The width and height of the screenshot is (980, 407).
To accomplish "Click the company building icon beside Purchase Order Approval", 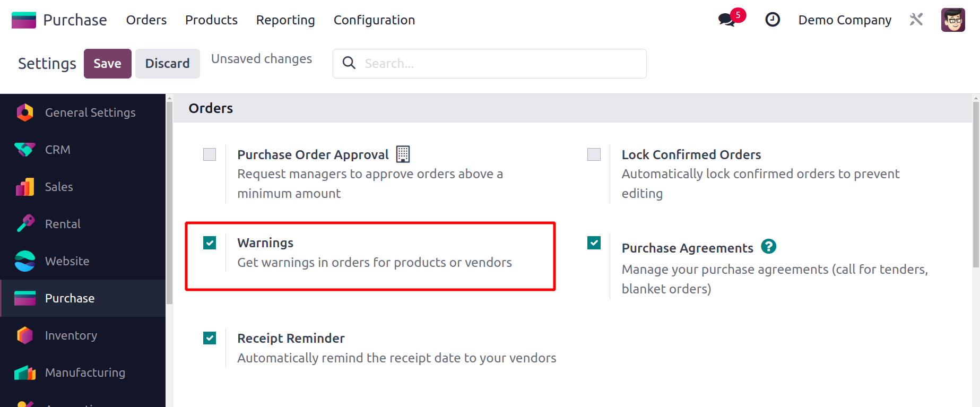I will coord(403,154).
